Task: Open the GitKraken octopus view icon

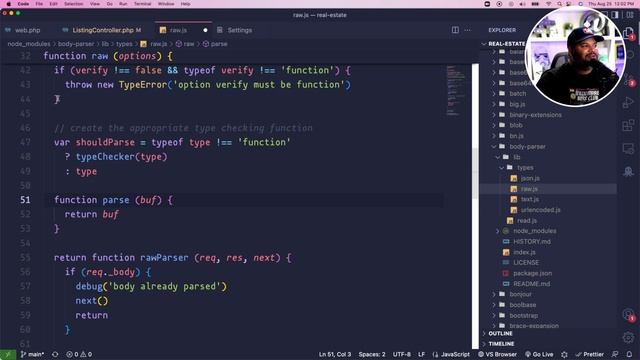Action: 628,171
